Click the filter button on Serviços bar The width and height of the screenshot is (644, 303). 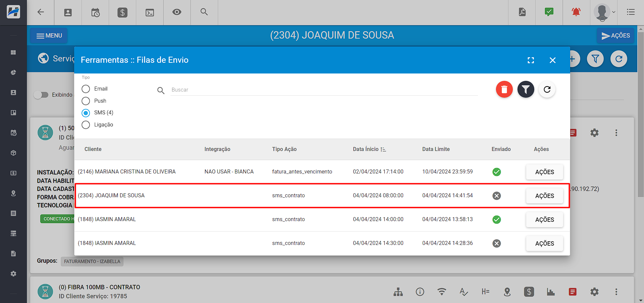pyautogui.click(x=595, y=59)
